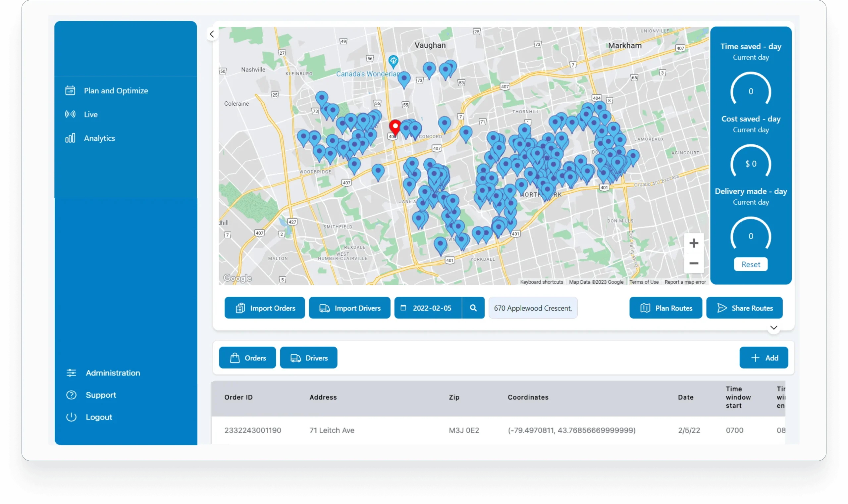Click the Zip column header
This screenshot has height=504, width=848.
pyautogui.click(x=454, y=397)
